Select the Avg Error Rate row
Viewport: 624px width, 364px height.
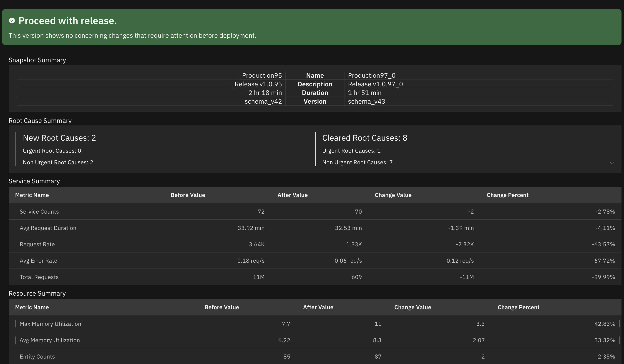pos(38,261)
